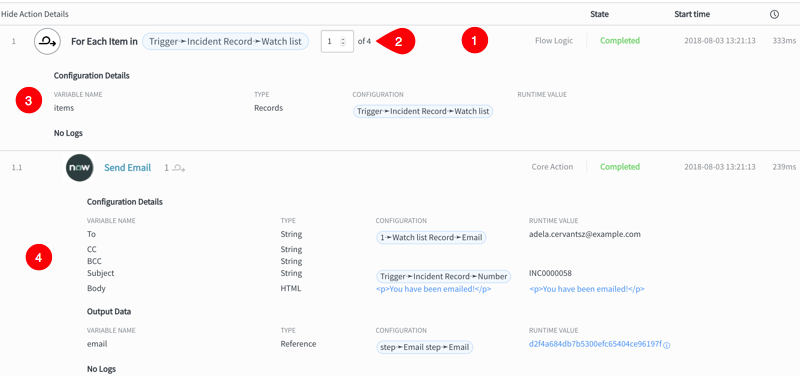This screenshot has height=376, width=800.
Task: Click the 'Subject' variable name
Action: pos(101,273)
